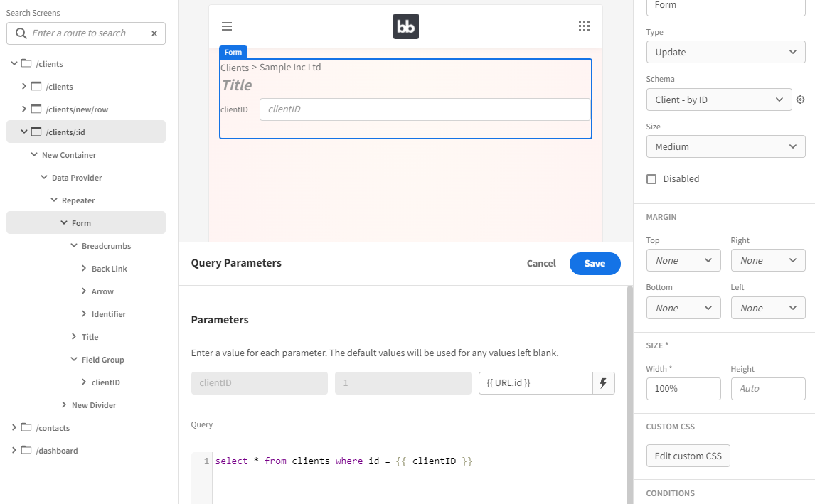Collapse the New Container node
This screenshot has height=504, width=815.
(x=34, y=155)
